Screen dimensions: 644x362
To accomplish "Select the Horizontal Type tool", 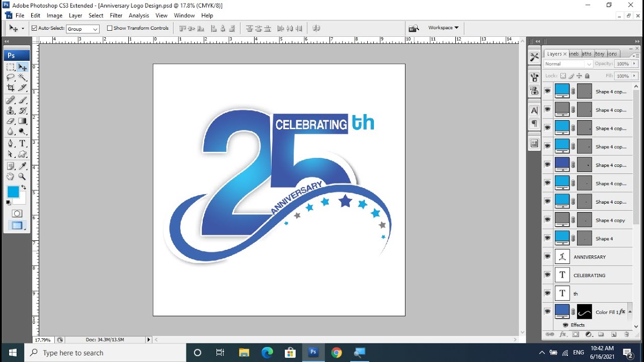I will (23, 144).
